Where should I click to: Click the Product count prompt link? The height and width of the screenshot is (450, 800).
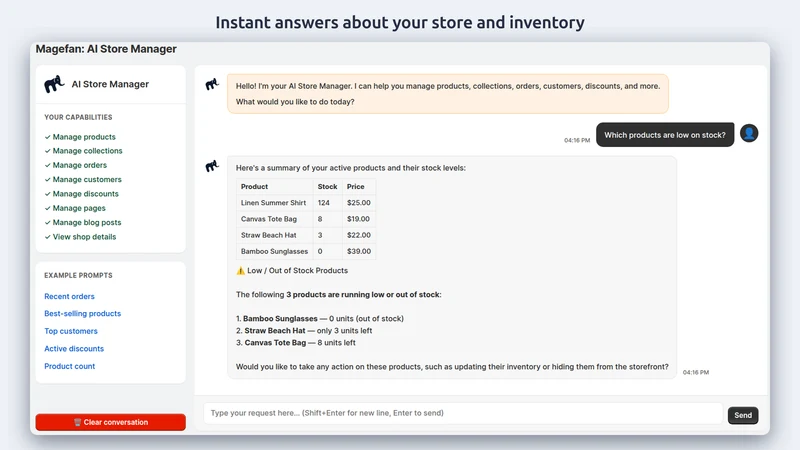coord(69,366)
